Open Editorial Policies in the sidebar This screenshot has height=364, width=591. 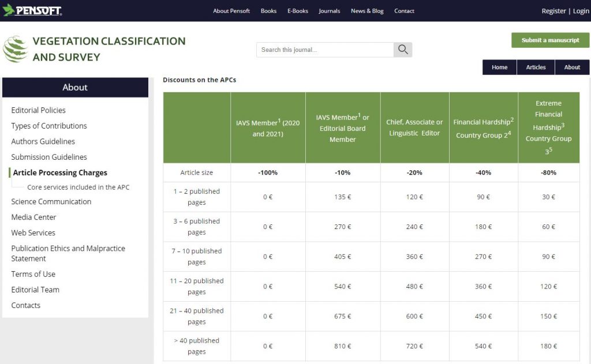point(39,110)
